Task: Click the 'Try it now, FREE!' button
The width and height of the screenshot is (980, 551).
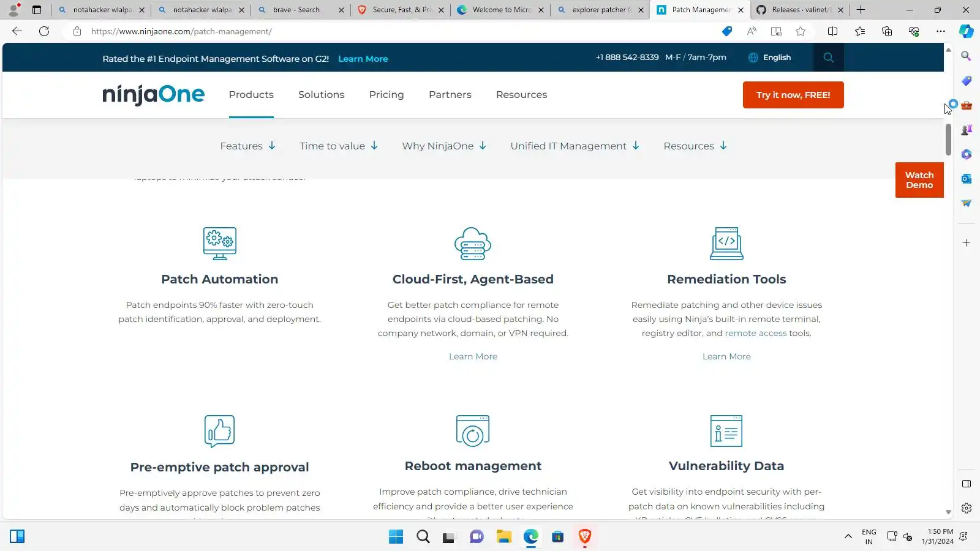Action: tap(793, 95)
